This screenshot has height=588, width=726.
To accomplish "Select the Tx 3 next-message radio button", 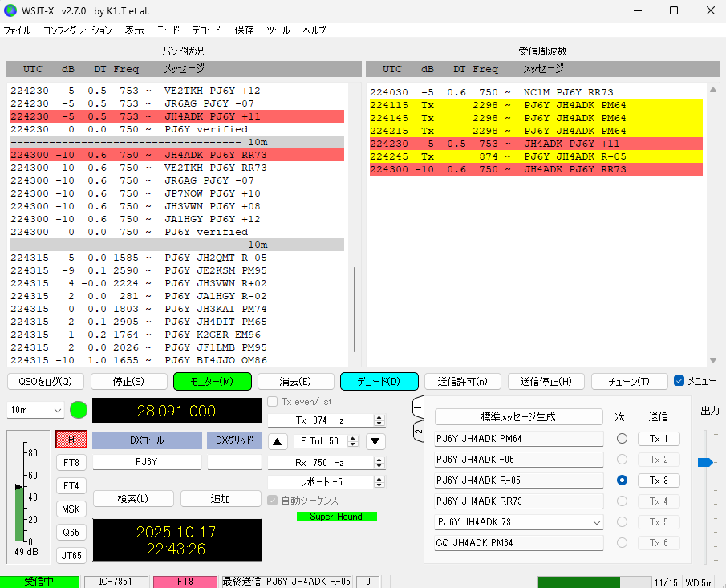I will (x=622, y=481).
